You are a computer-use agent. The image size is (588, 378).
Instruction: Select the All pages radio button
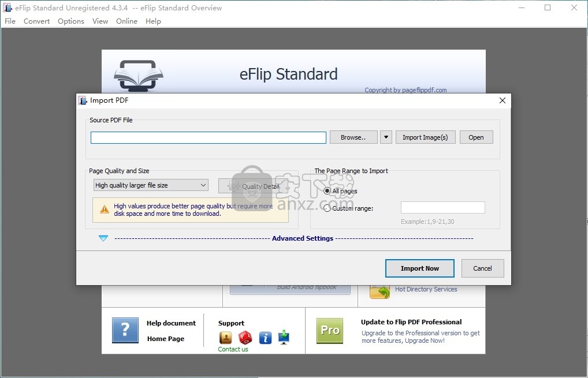click(x=327, y=191)
